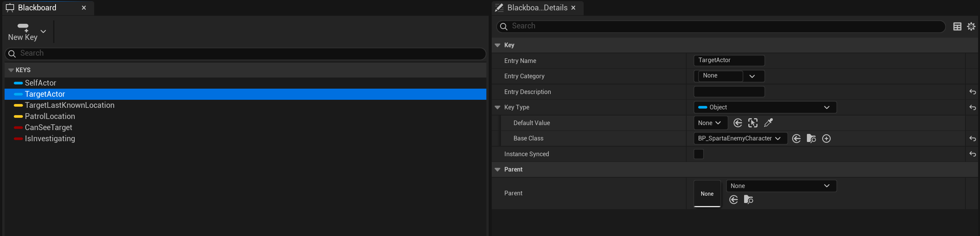Browse to Parent asset in Content Browser
This screenshot has height=236, width=980.
pos(748,200)
